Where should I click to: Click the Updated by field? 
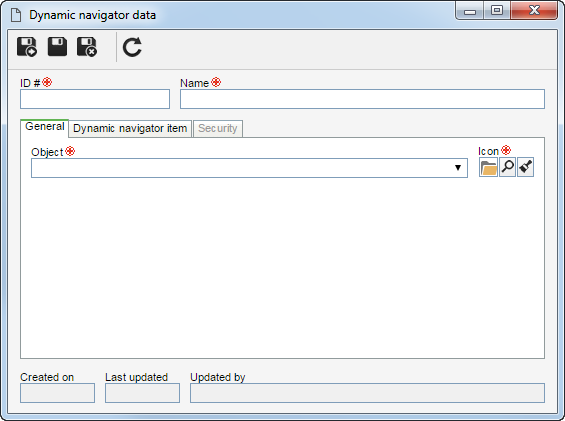pyautogui.click(x=367, y=393)
